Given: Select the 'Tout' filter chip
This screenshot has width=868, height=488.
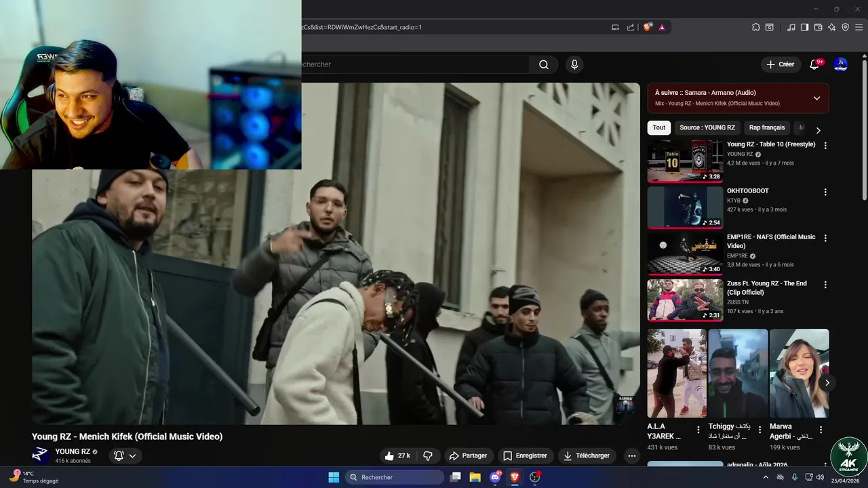Looking at the screenshot, I should tap(659, 127).
